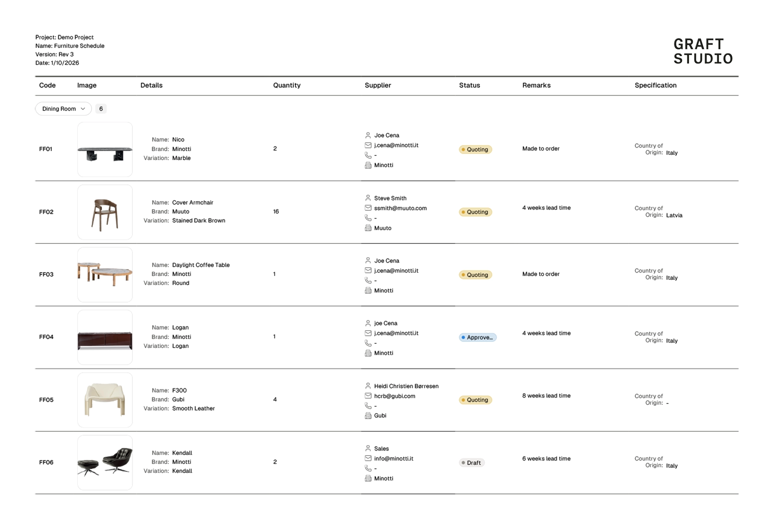Expand the Dining Room group dropdown
The image size is (772, 532).
63,109
